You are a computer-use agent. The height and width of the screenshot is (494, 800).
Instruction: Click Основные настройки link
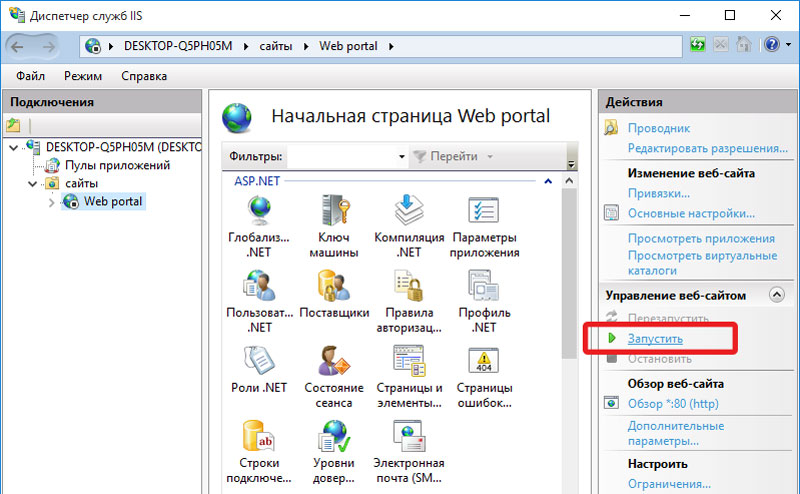click(x=691, y=213)
